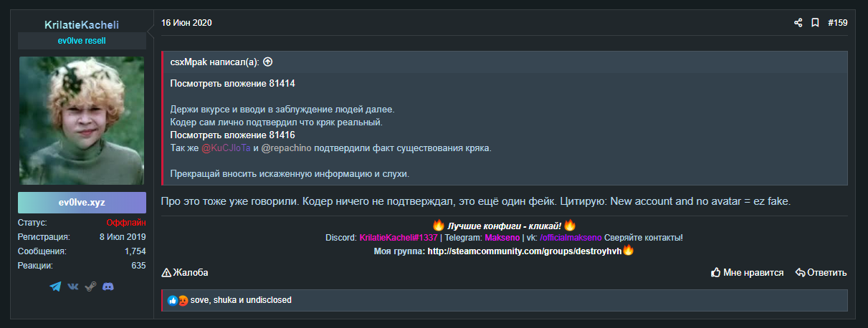Jump to quoted post via arrow icon
Viewport: 868px width, 328px height.
[x=268, y=62]
